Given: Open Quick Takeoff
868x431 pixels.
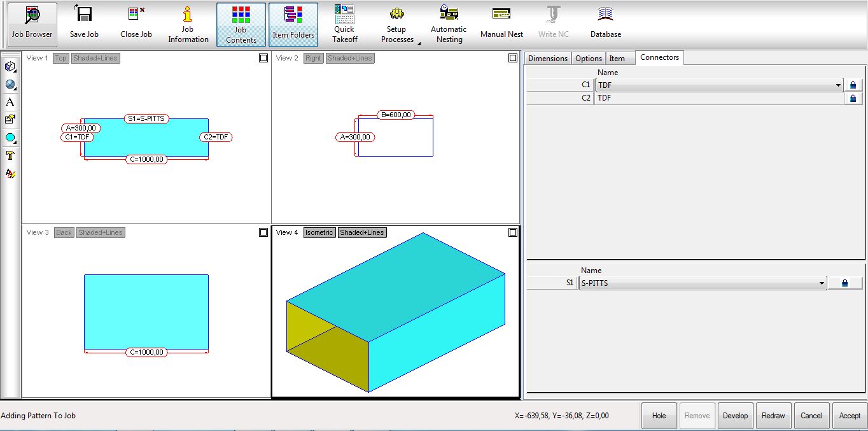Looking at the screenshot, I should (x=344, y=24).
